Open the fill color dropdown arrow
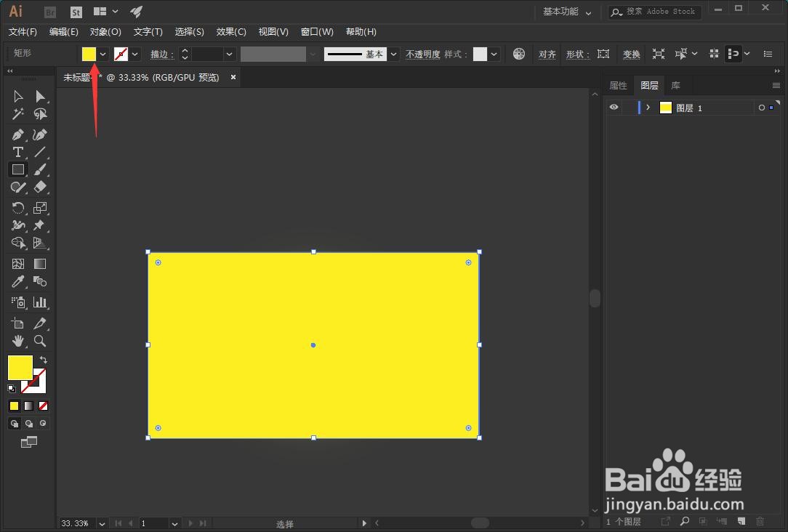Image resolution: width=788 pixels, height=532 pixels. [103, 54]
